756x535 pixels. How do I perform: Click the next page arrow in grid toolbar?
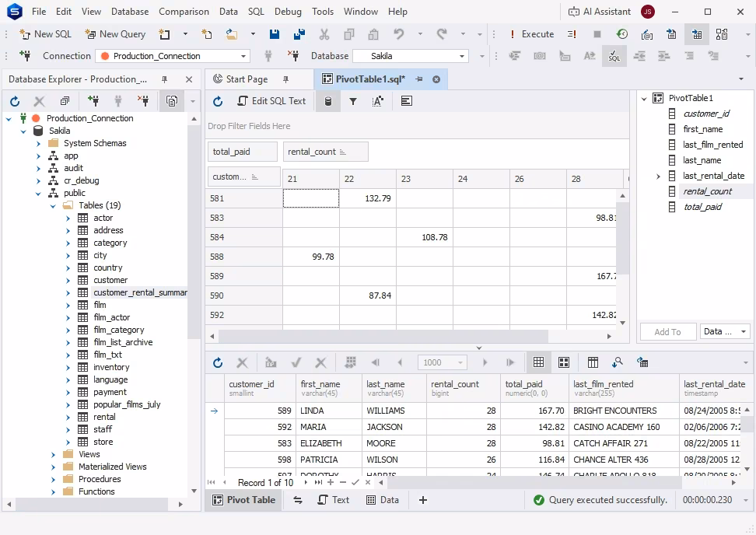[485, 362]
